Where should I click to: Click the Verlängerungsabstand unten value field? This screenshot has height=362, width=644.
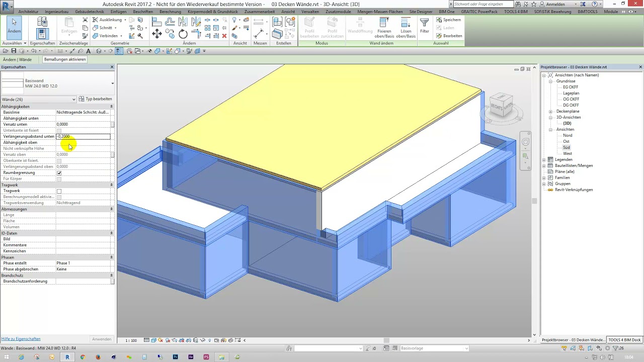pos(83,136)
